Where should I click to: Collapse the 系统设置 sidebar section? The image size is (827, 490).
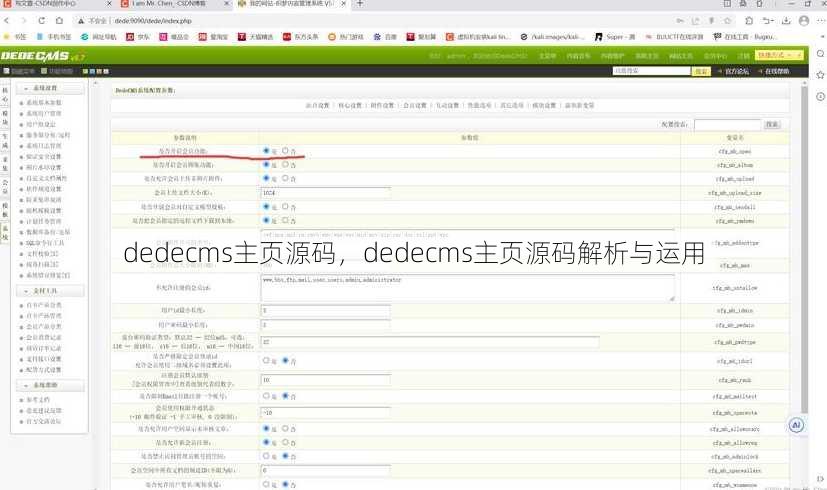tap(50, 88)
